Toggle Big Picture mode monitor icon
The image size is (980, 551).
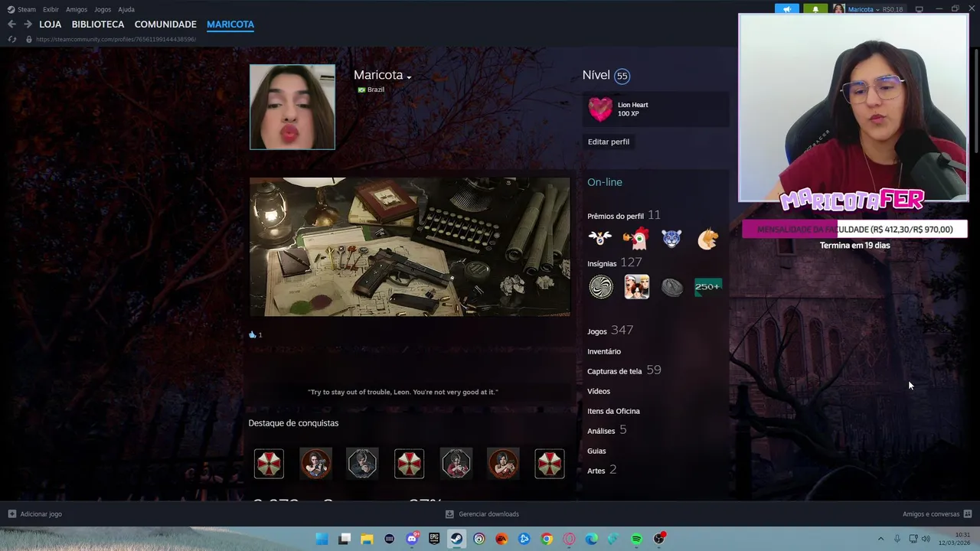tap(920, 9)
